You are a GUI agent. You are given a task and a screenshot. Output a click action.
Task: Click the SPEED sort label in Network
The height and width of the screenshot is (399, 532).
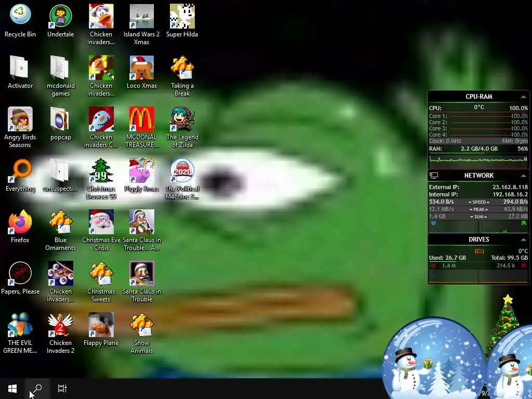pyautogui.click(x=478, y=202)
